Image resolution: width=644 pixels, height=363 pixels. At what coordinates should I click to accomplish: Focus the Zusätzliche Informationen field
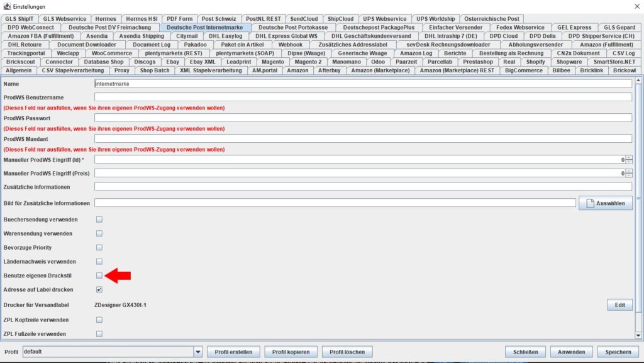[363, 187]
